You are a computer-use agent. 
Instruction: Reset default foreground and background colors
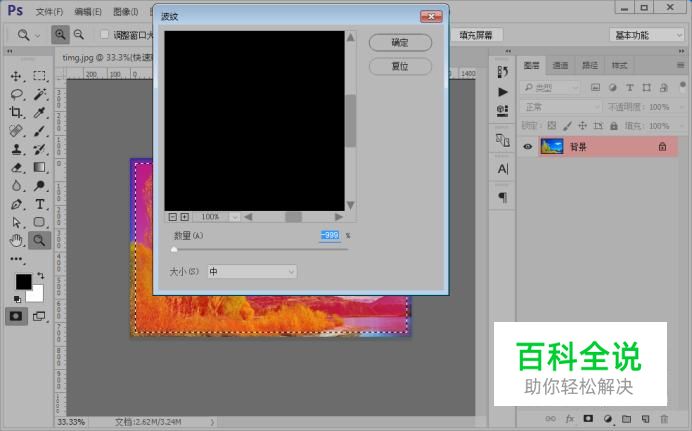pyautogui.click(x=17, y=300)
